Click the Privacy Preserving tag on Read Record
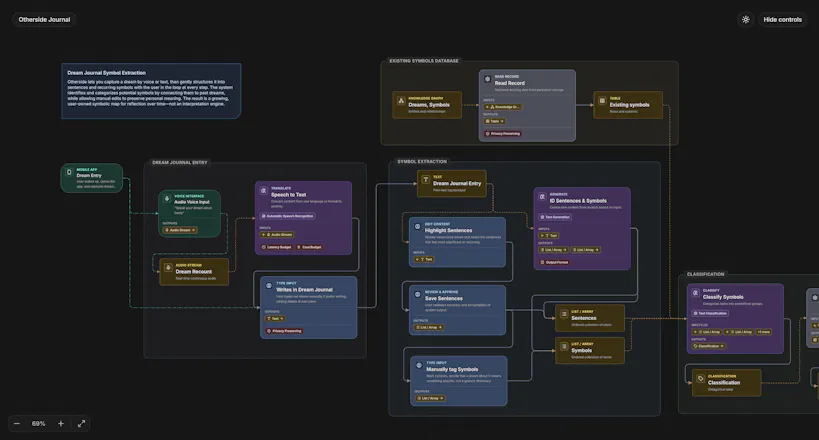 pos(503,134)
